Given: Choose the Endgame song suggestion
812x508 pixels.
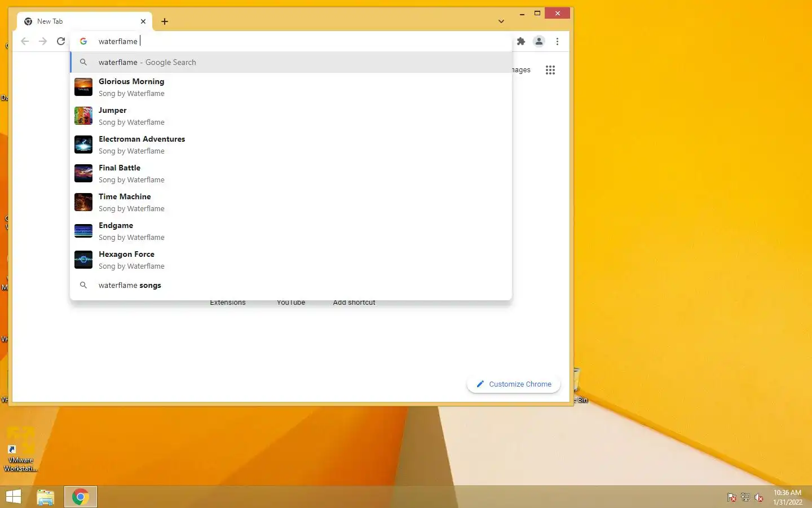Looking at the screenshot, I should click(291, 231).
